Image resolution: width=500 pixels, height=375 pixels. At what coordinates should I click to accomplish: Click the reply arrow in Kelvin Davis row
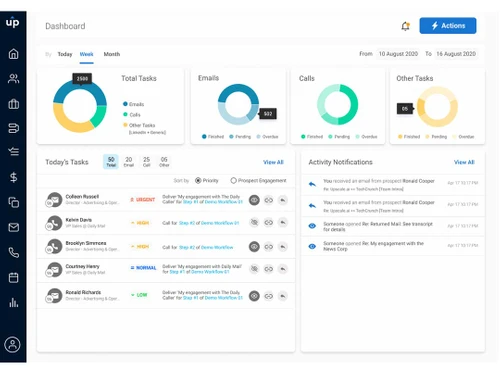[283, 222]
